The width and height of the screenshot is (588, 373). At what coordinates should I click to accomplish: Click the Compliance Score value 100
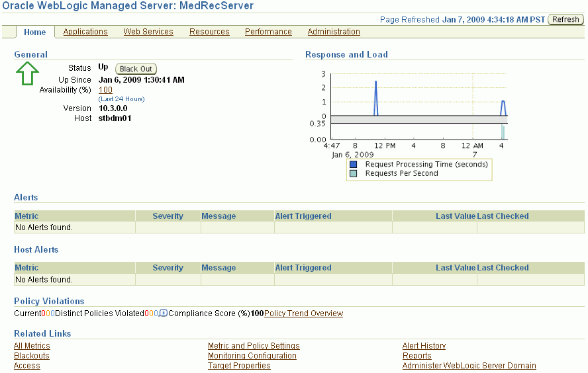(257, 313)
